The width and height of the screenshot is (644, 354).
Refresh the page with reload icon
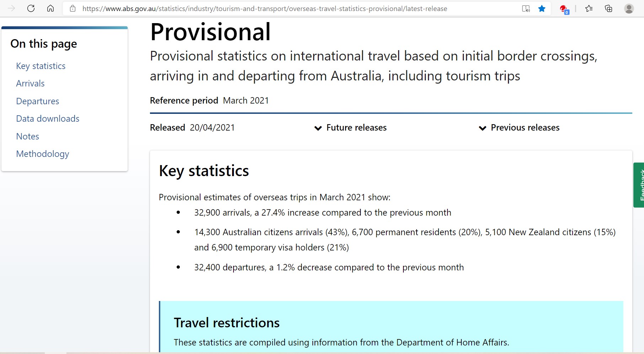pyautogui.click(x=31, y=9)
